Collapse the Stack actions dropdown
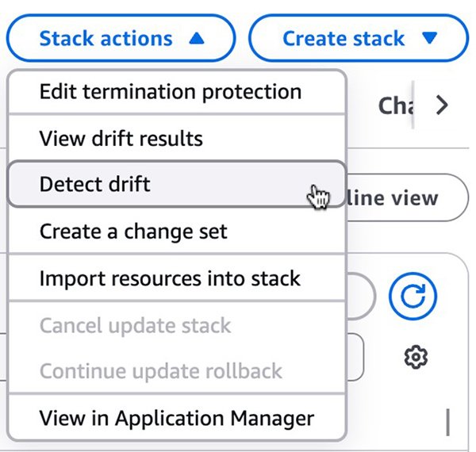Viewport: 476px width, 452px height. point(121,38)
